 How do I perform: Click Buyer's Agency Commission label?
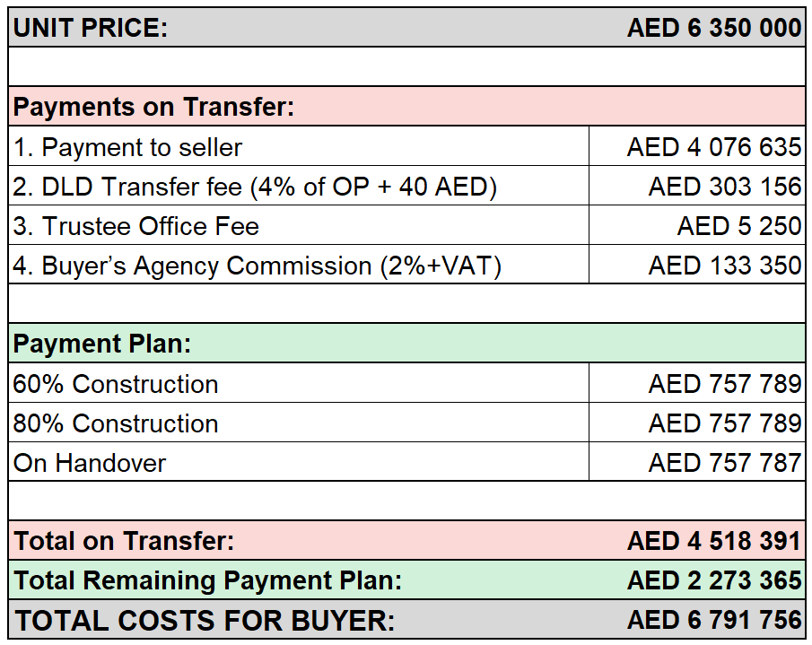click(257, 266)
